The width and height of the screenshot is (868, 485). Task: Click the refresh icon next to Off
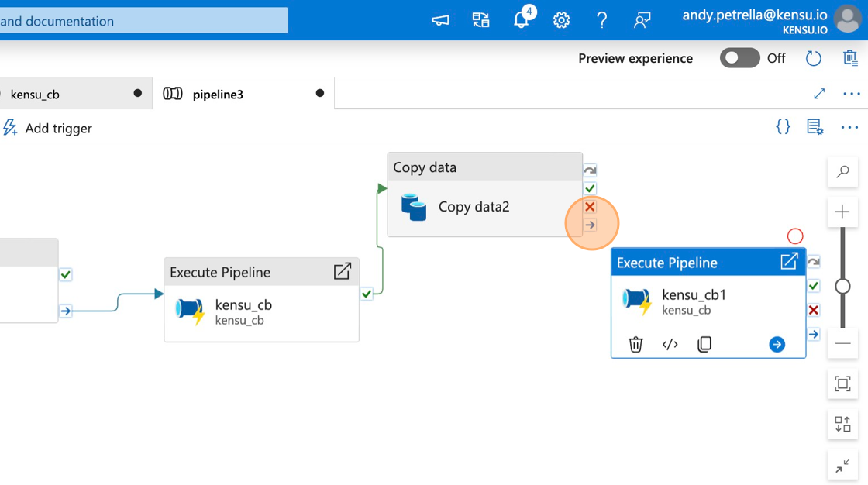(813, 58)
